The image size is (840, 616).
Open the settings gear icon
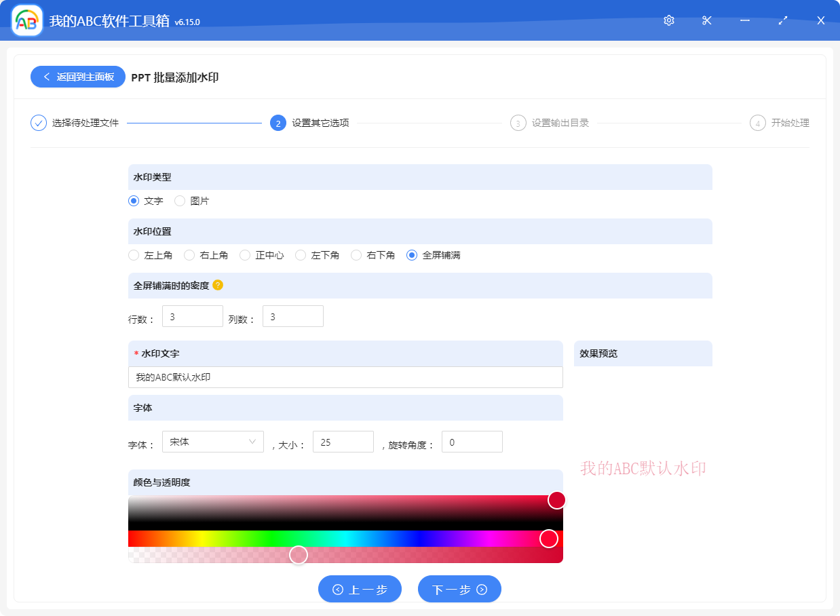[669, 20]
